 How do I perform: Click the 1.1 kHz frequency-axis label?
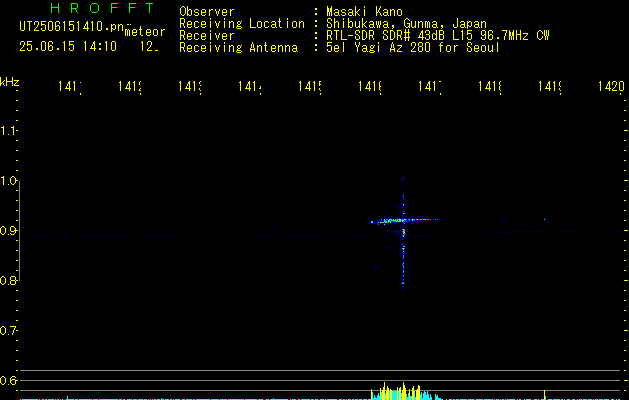pyautogui.click(x=8, y=130)
